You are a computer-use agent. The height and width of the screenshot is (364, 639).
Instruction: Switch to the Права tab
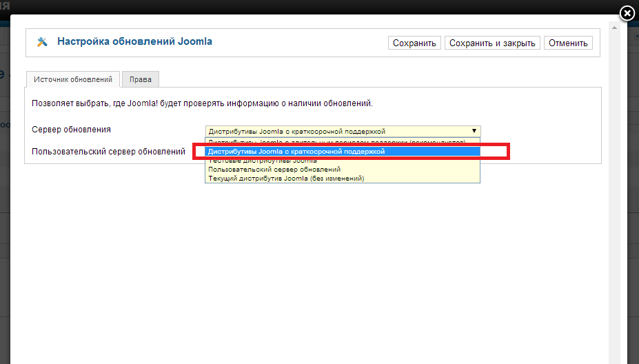tap(141, 79)
